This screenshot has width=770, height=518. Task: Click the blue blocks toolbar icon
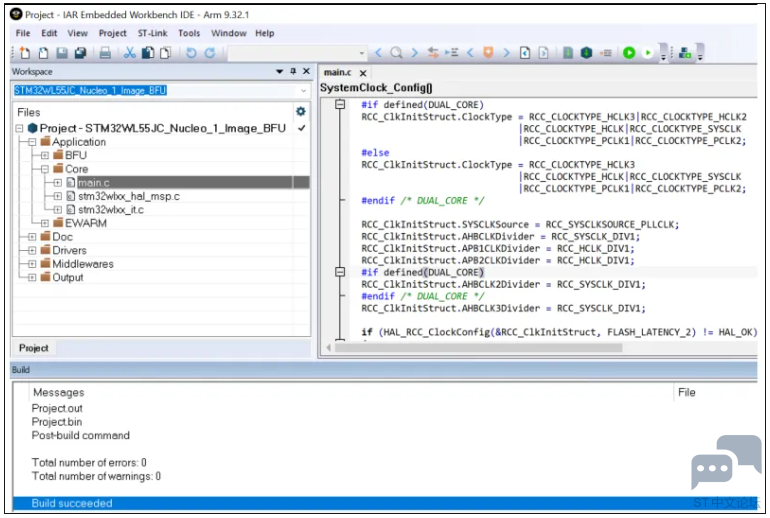coord(685,53)
